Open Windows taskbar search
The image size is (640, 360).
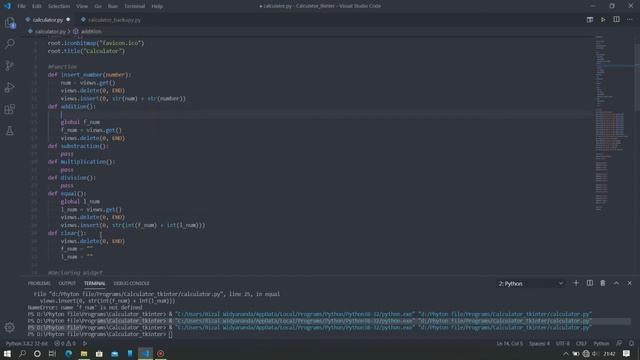(x=22, y=353)
